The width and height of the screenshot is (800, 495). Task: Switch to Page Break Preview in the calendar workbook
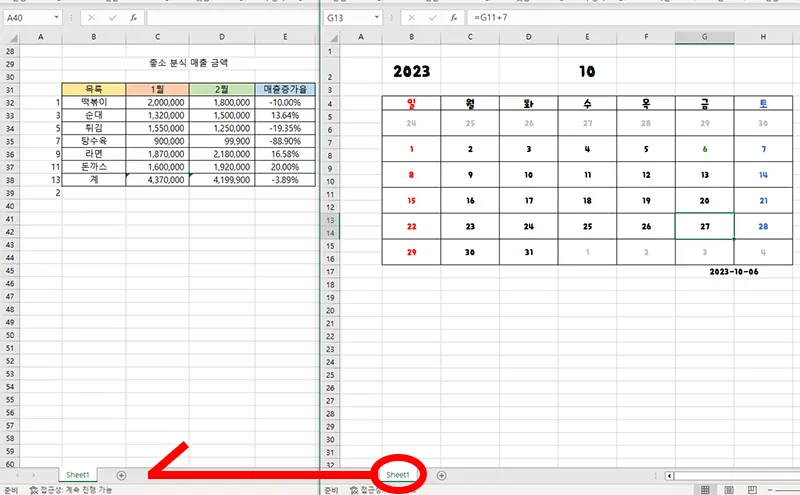coord(752,490)
